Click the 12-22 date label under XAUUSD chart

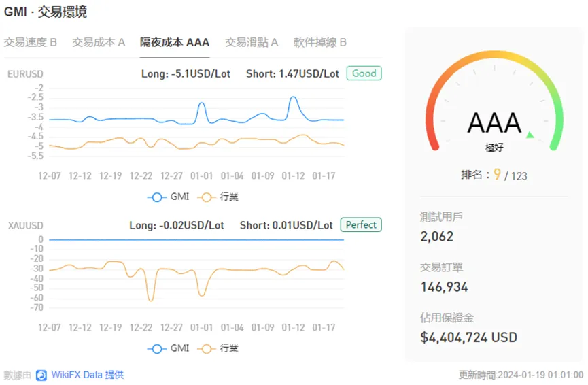click(x=141, y=327)
